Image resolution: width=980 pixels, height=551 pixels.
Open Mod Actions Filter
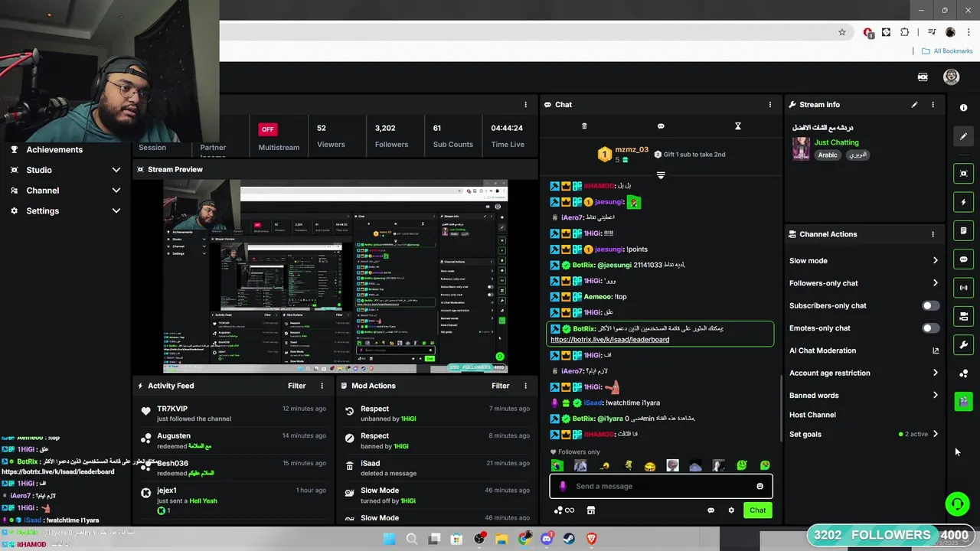coord(500,386)
